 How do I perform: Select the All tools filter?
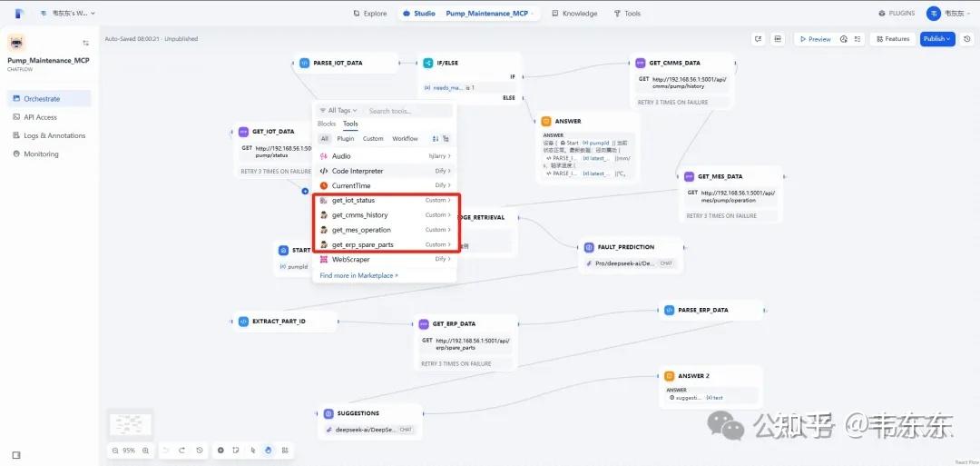(x=324, y=139)
